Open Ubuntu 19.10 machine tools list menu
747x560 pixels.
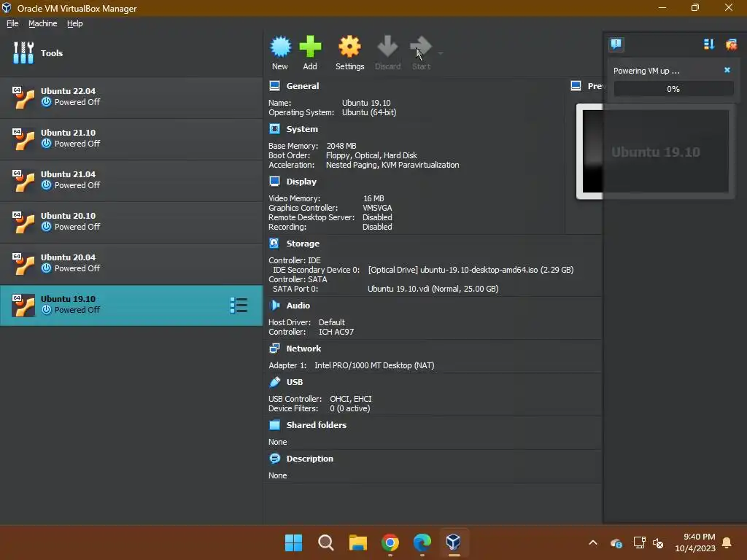click(x=239, y=306)
